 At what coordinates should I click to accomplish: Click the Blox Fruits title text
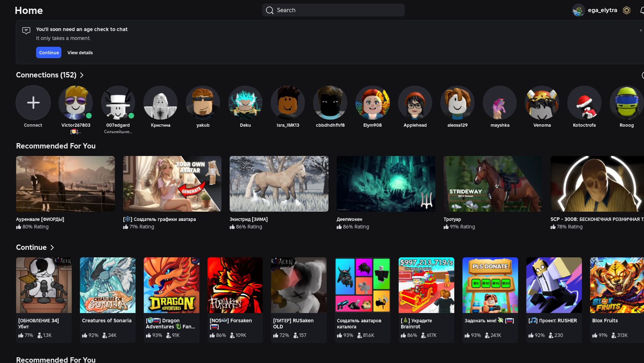[x=605, y=321]
